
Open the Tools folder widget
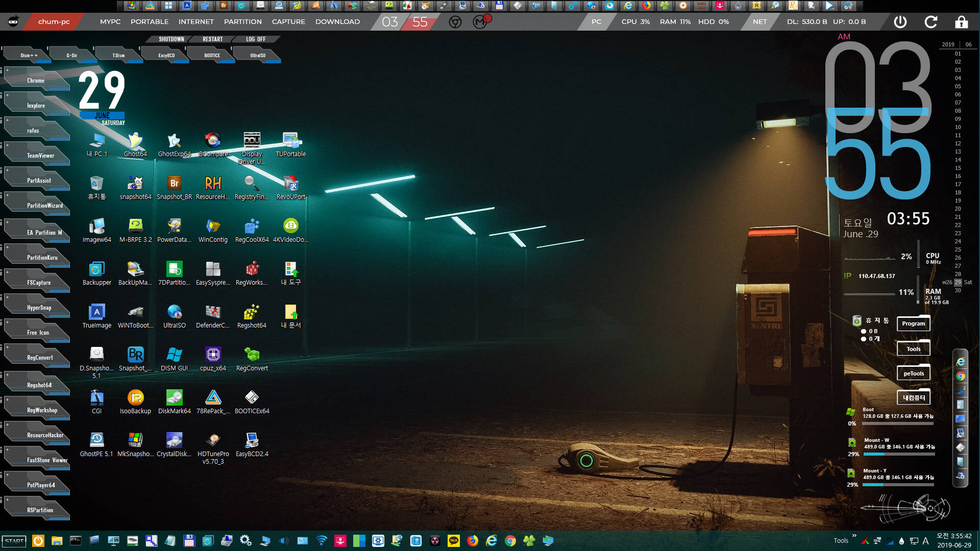click(x=913, y=348)
